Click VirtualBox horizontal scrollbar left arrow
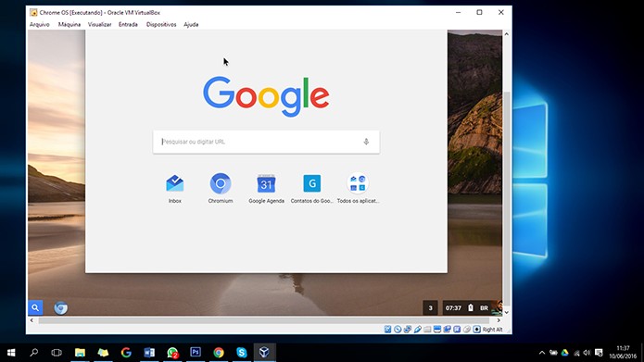644x362 pixels. pos(32,320)
